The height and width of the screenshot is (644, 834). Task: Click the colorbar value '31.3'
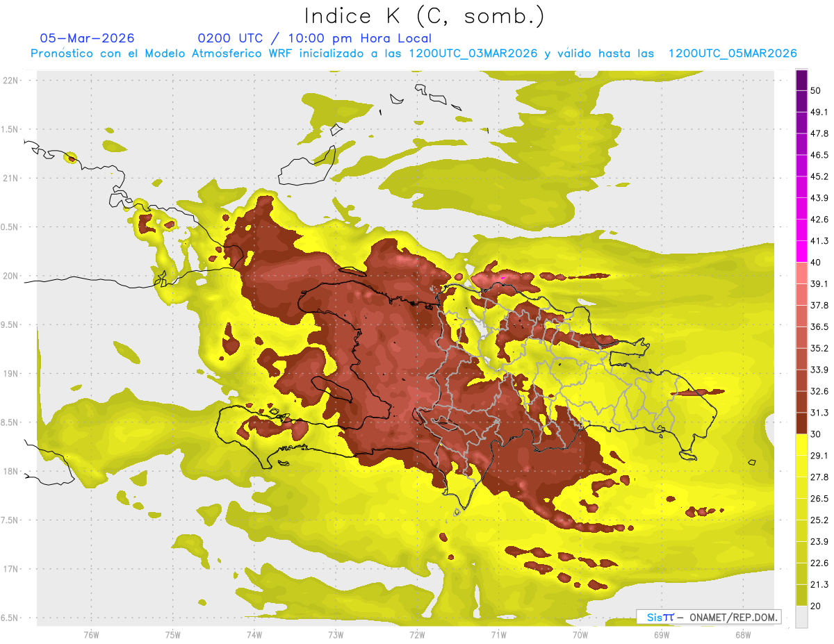(x=819, y=413)
